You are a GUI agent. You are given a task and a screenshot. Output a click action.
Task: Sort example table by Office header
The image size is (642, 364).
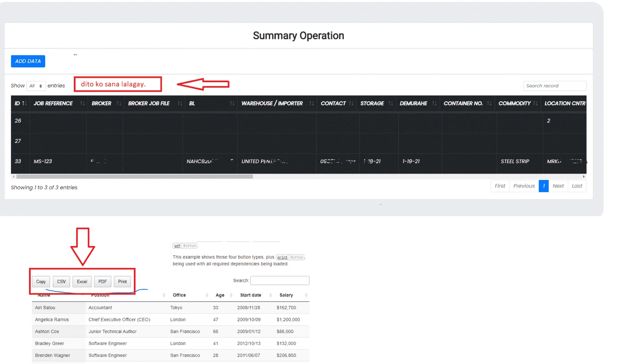click(x=179, y=295)
